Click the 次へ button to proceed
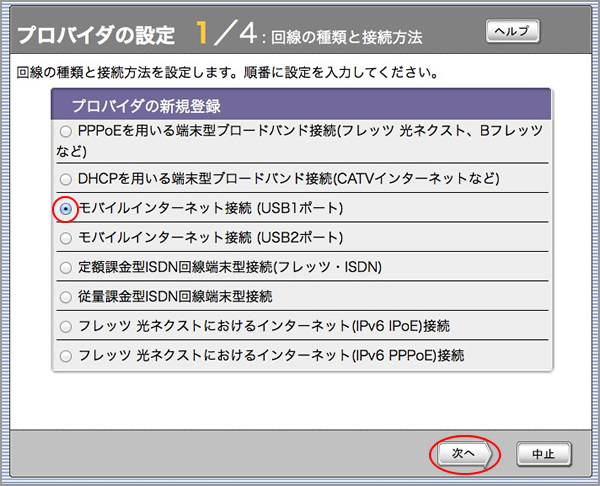 464,453
